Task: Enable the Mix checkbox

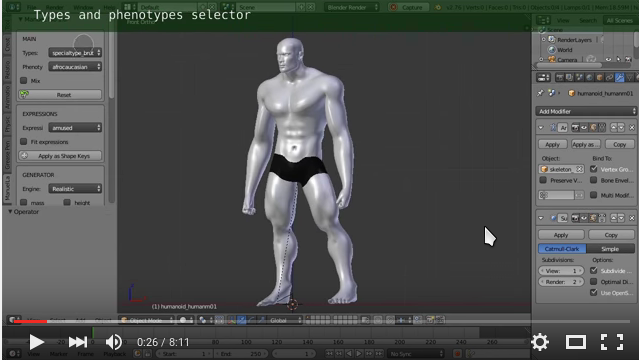Action: pos(24,80)
